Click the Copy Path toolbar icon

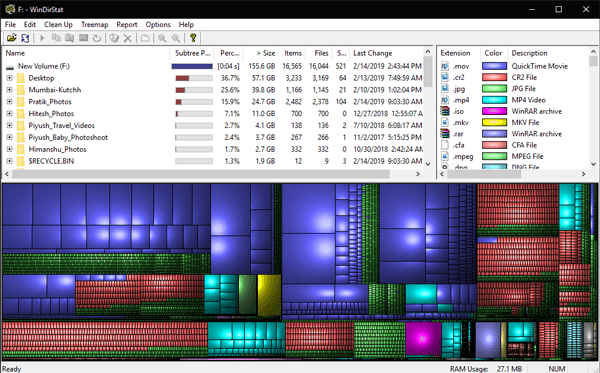(x=56, y=37)
